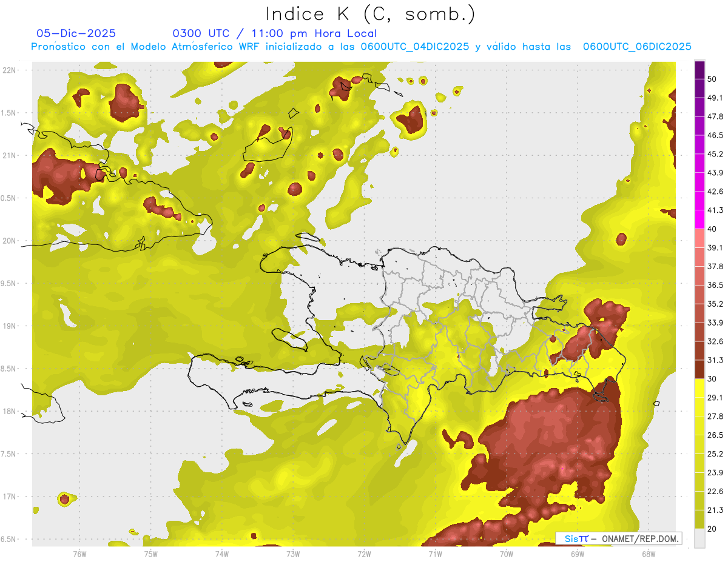Screen dimensions: 728x562
Task: Click the legend value 26.5
Action: pyautogui.click(x=715, y=435)
